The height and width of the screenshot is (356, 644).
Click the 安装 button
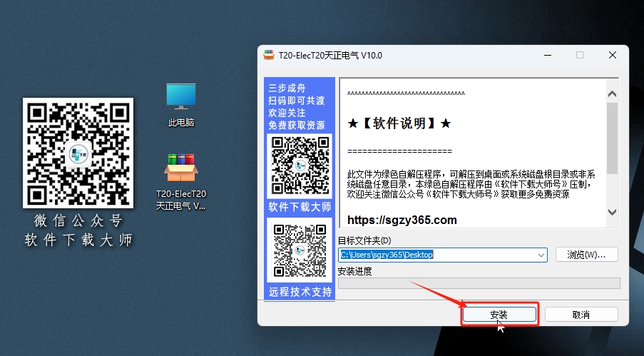pyautogui.click(x=499, y=315)
